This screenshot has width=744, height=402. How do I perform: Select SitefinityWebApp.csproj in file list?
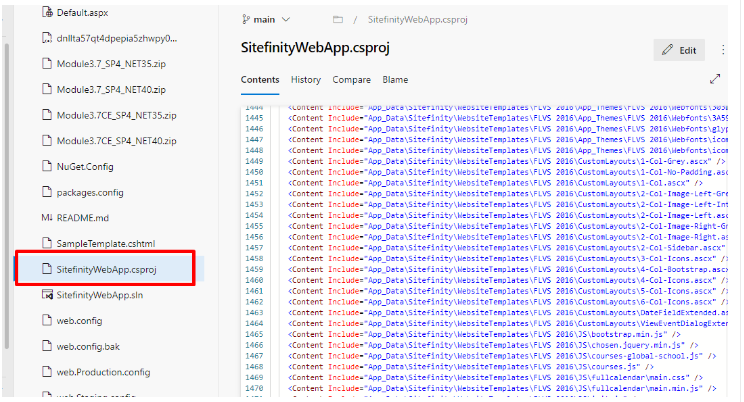pos(109,269)
